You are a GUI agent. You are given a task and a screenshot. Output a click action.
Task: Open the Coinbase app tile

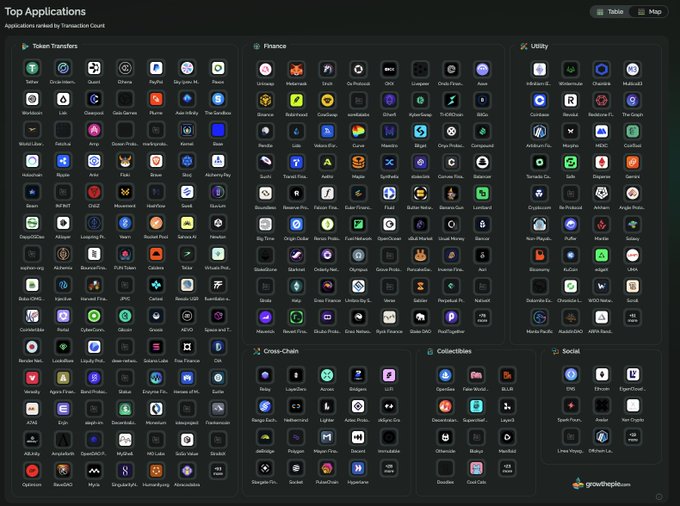pyautogui.click(x=539, y=101)
